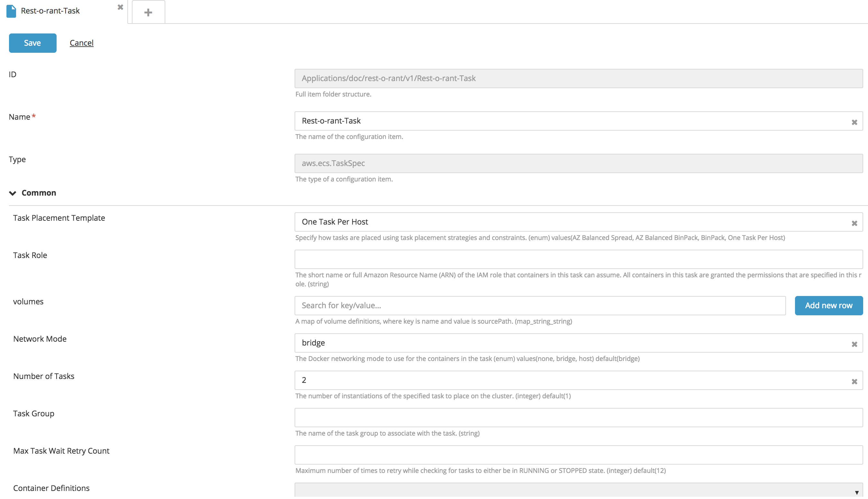Switch to the Rest-o-rant-Task tab
Screen dimensions: 868x499
50,11
